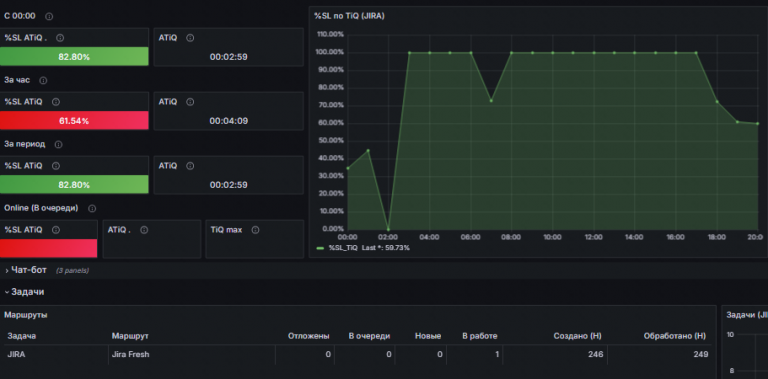Click the '(3 panels)' label next to Чат-бот
Viewport: 768px width, 379px height.
(x=72, y=271)
